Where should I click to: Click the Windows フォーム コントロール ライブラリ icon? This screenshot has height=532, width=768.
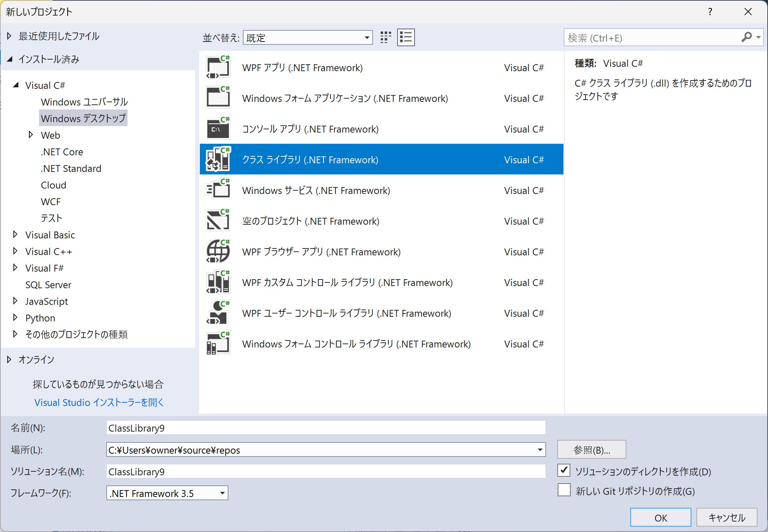(218, 343)
